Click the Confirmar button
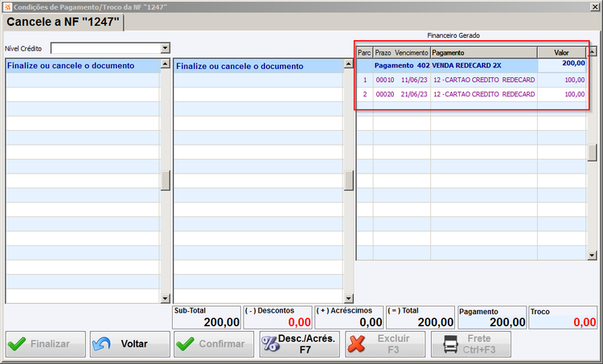The height and width of the screenshot is (364, 603). pyautogui.click(x=214, y=344)
